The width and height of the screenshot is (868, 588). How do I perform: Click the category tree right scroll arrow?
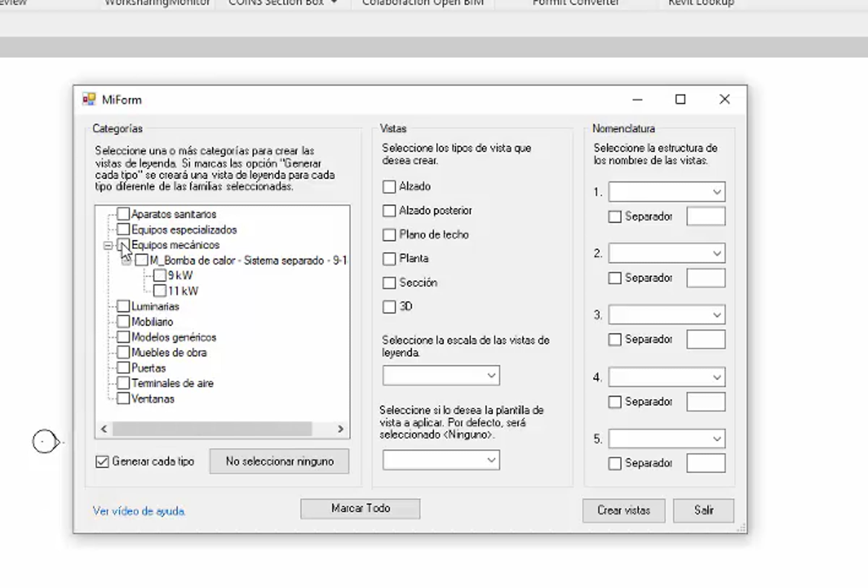tap(340, 429)
